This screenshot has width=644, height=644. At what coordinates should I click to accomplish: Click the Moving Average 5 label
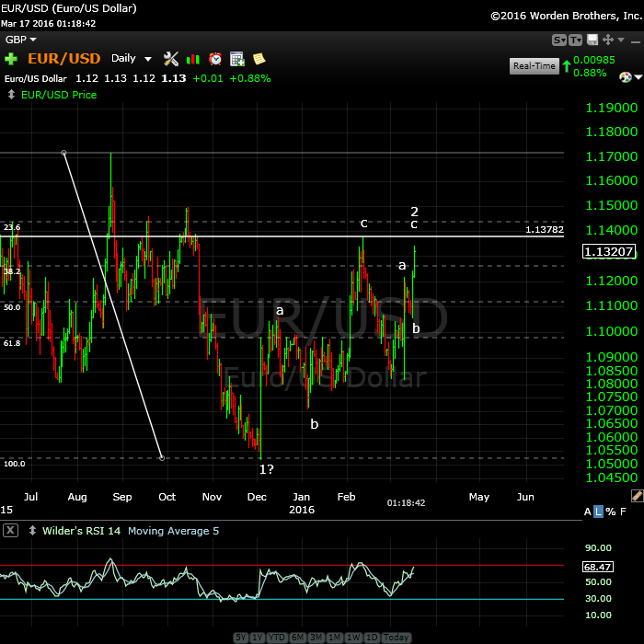(x=173, y=531)
